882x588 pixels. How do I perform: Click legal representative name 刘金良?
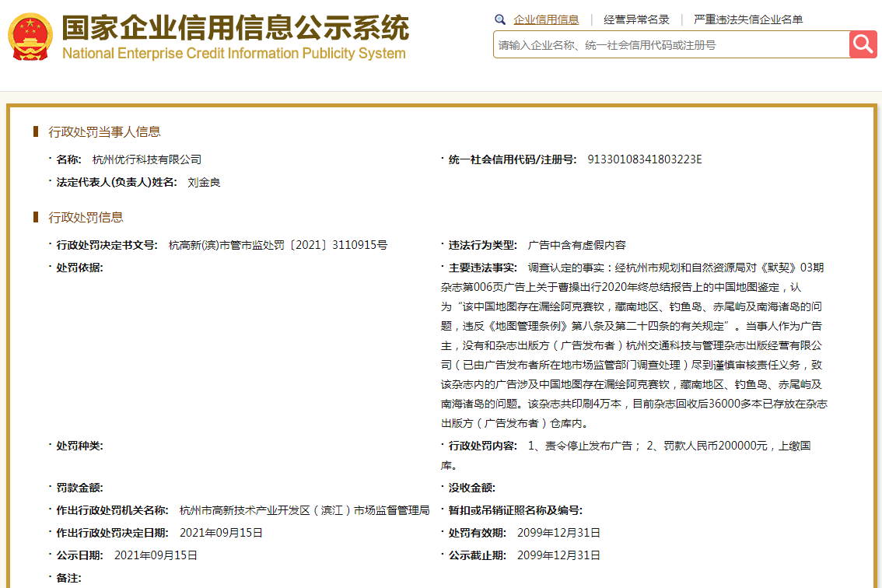coord(204,182)
